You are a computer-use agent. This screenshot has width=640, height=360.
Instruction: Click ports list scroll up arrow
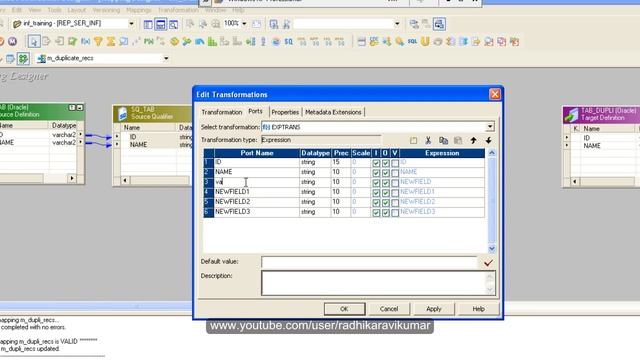click(491, 153)
